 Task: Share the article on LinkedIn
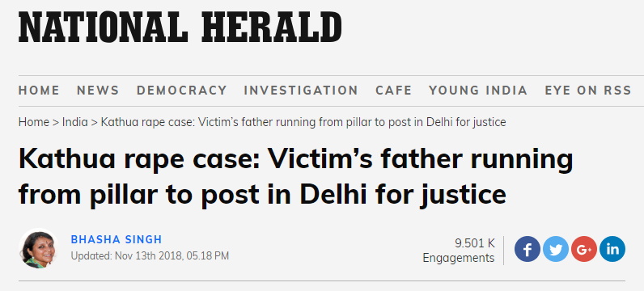tap(612, 249)
